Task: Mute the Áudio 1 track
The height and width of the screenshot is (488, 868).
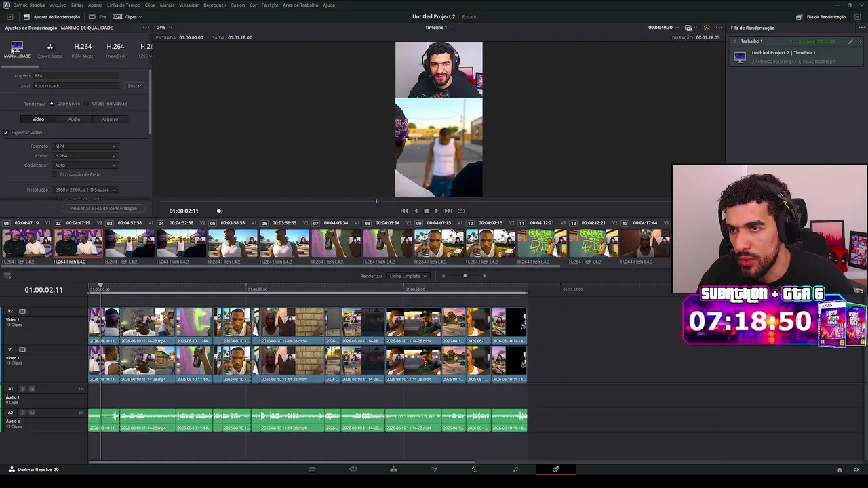Action: click(32, 389)
